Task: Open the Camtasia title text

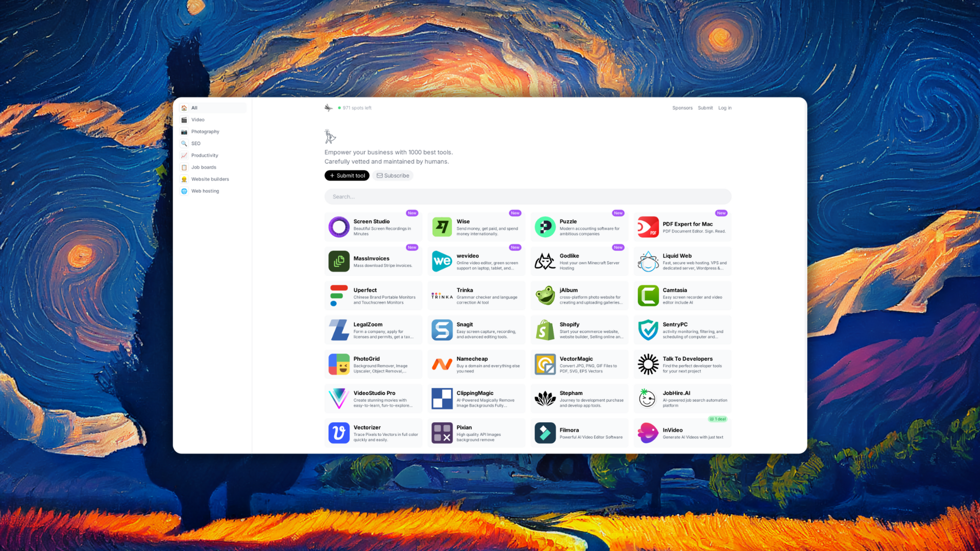Action: pos(675,290)
